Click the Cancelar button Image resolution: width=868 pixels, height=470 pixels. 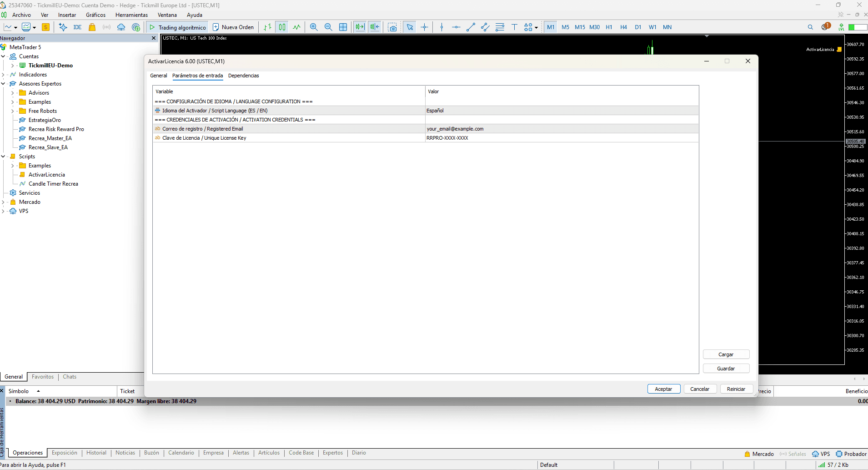700,389
